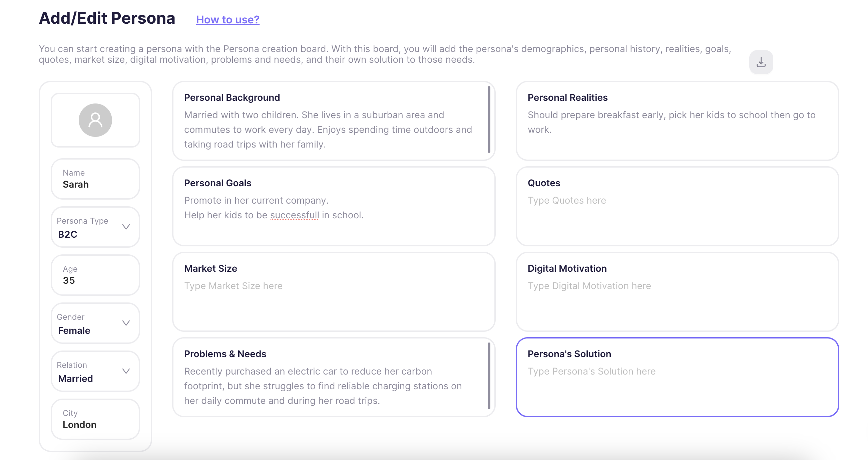Focus the Personal Goals text area

[x=328, y=208]
